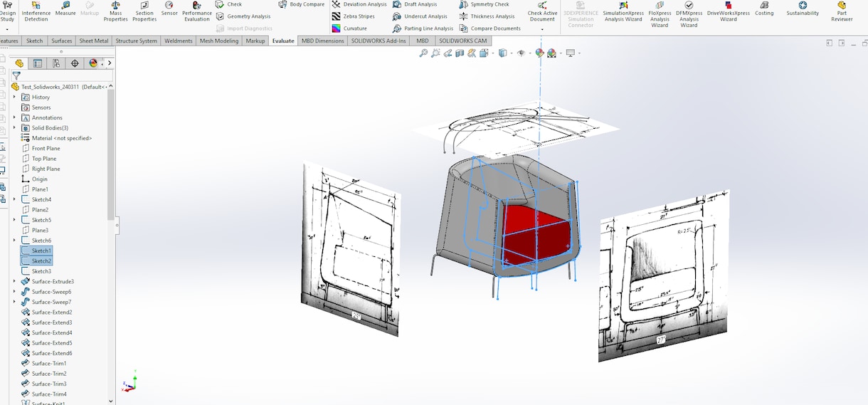Open the Sustainability tool
Viewport: 868px width, 405px height.
(803, 9)
